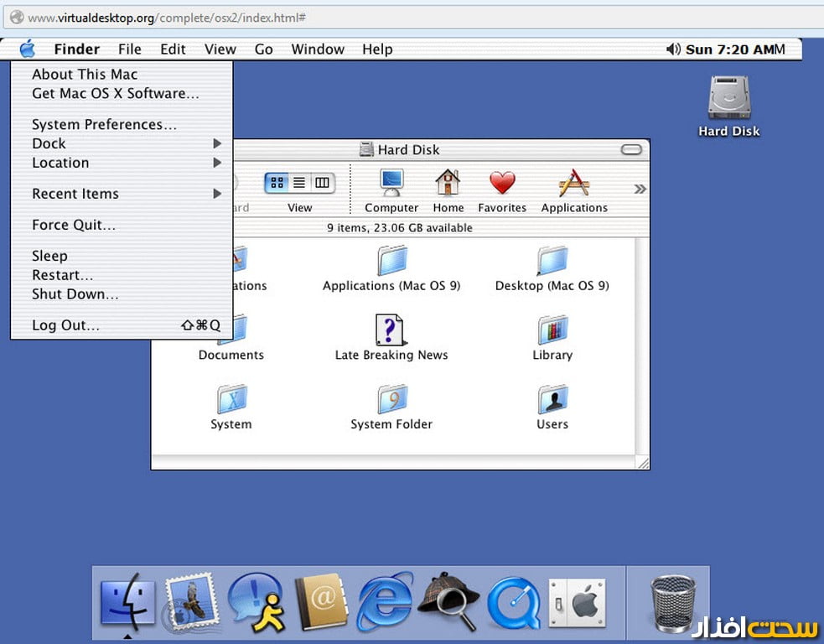Select About This Mac

(x=85, y=75)
